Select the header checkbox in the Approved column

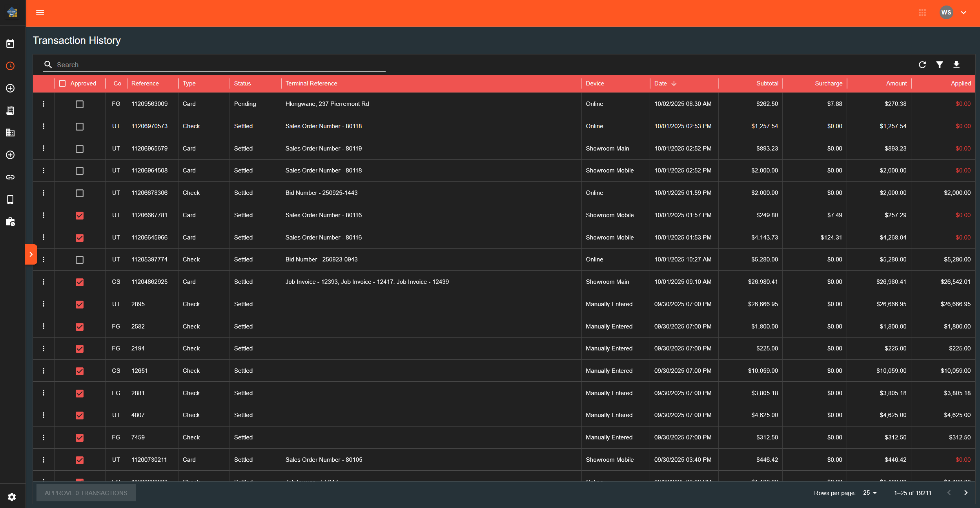click(x=63, y=83)
